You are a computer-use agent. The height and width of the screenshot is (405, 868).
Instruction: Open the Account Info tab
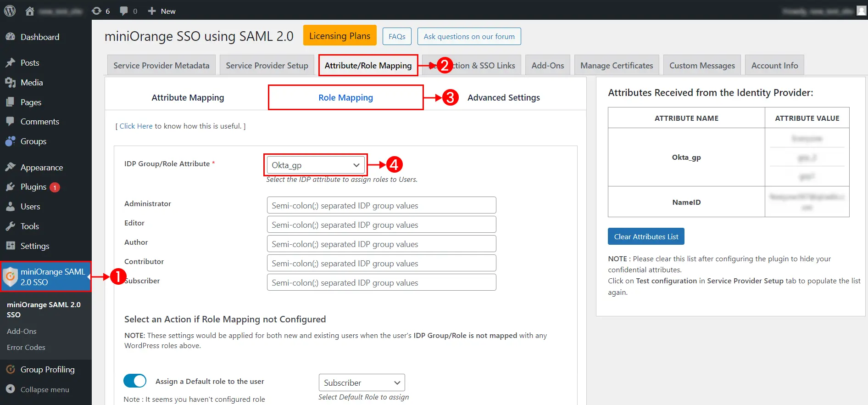point(774,65)
